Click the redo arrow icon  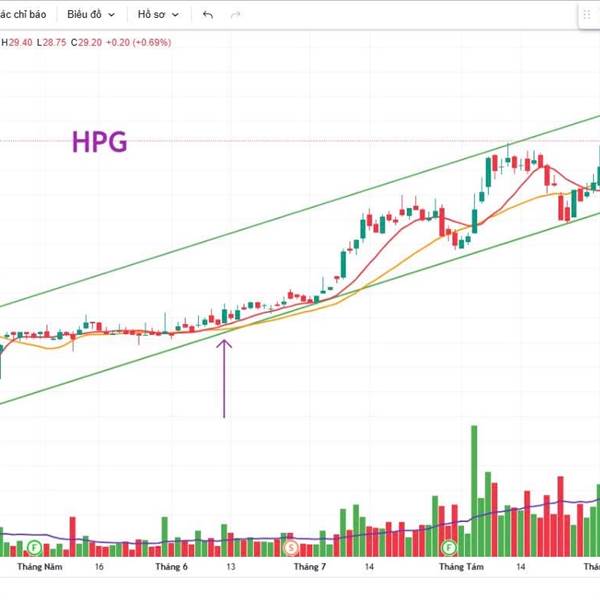pos(235,15)
